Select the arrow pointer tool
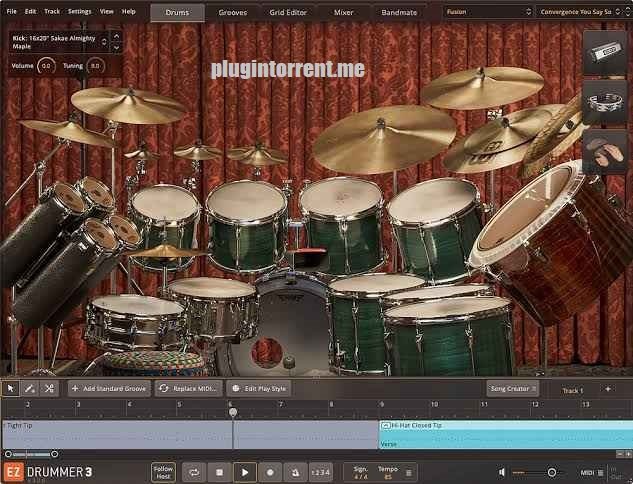Image resolution: width=633 pixels, height=484 pixels. pyautogui.click(x=10, y=388)
